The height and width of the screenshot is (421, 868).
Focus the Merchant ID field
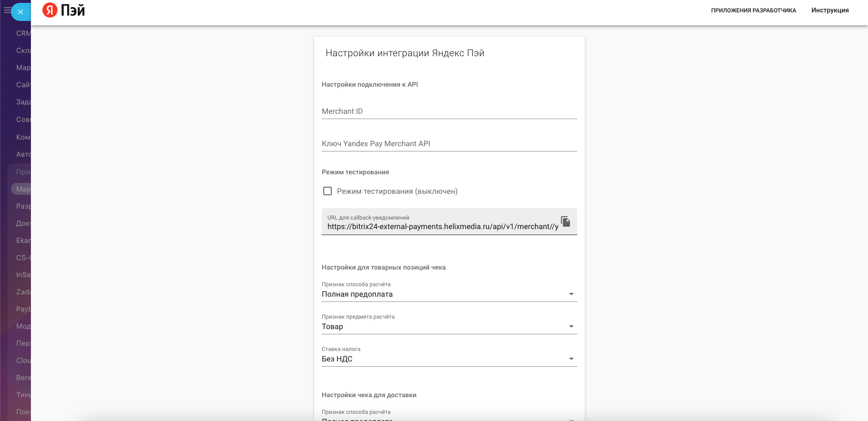449,111
